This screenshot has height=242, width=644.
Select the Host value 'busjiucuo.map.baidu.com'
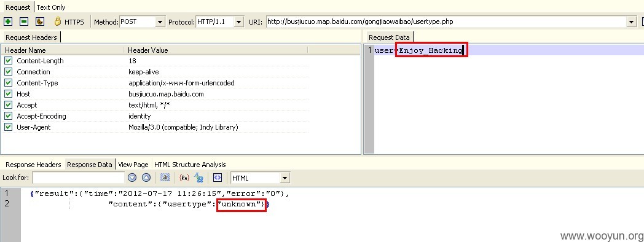pos(166,94)
